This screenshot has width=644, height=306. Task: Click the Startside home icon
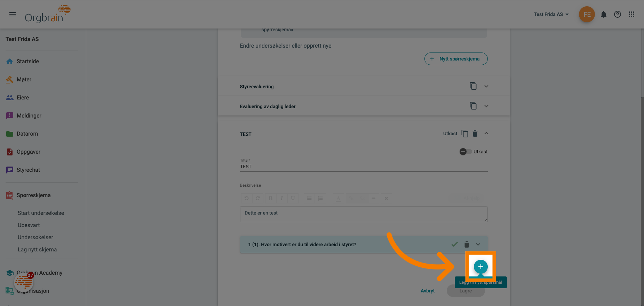10,62
